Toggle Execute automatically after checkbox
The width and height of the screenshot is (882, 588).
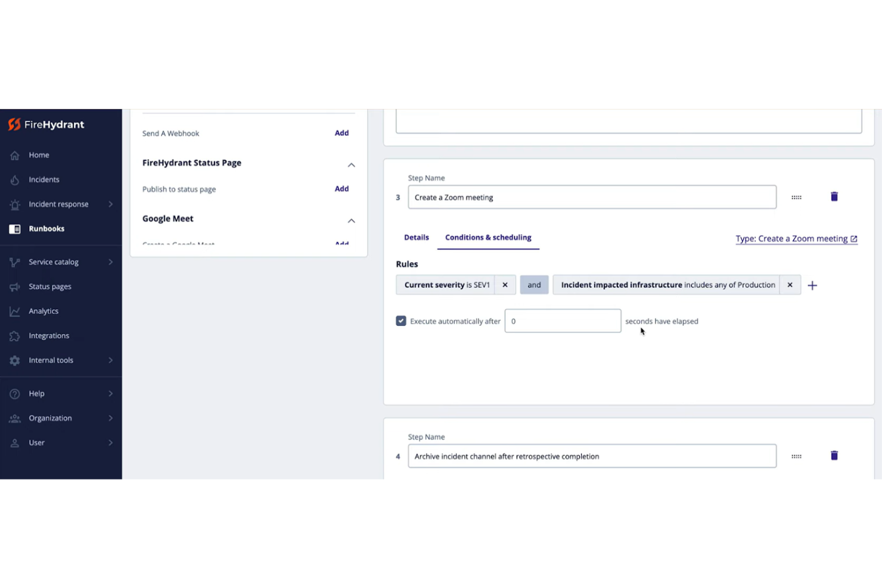pyautogui.click(x=401, y=321)
